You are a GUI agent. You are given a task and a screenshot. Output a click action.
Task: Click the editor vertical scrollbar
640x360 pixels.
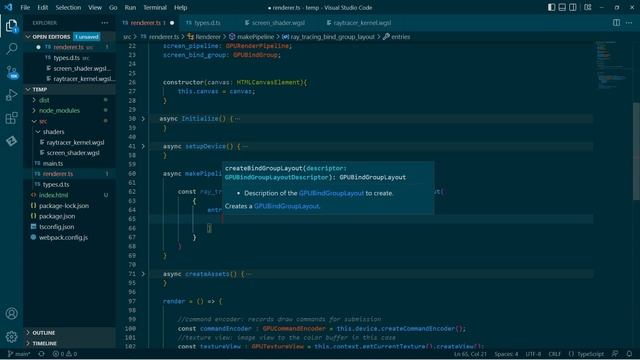(636, 151)
